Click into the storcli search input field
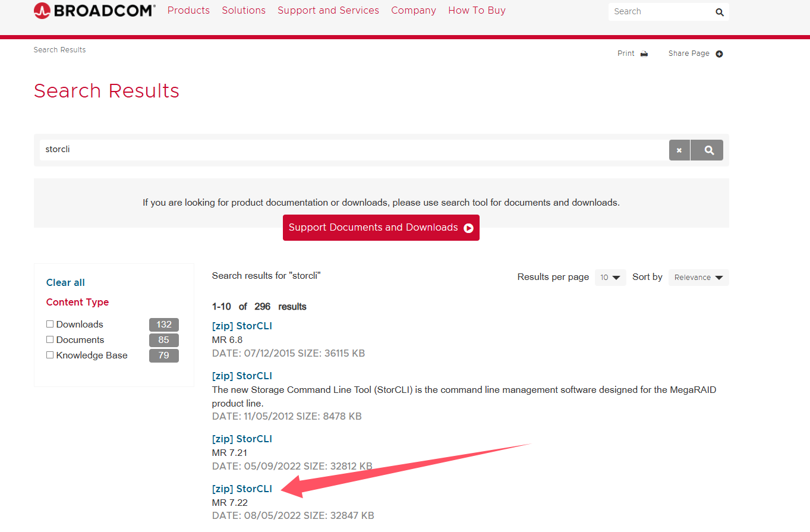810x532 pixels. click(354, 150)
